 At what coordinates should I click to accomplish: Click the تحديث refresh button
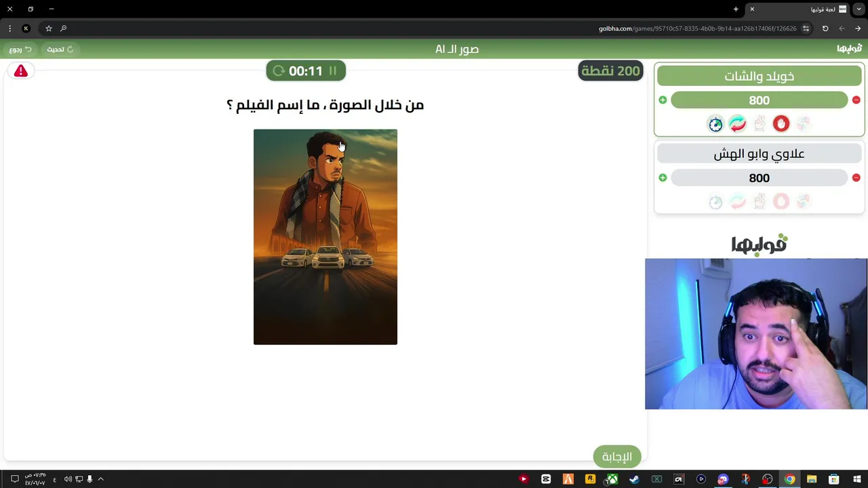(60, 49)
